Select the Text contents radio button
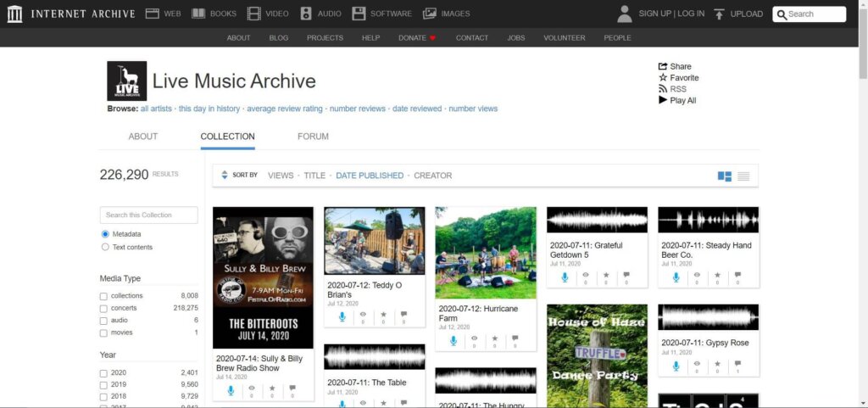The height and width of the screenshot is (408, 868). pos(105,248)
